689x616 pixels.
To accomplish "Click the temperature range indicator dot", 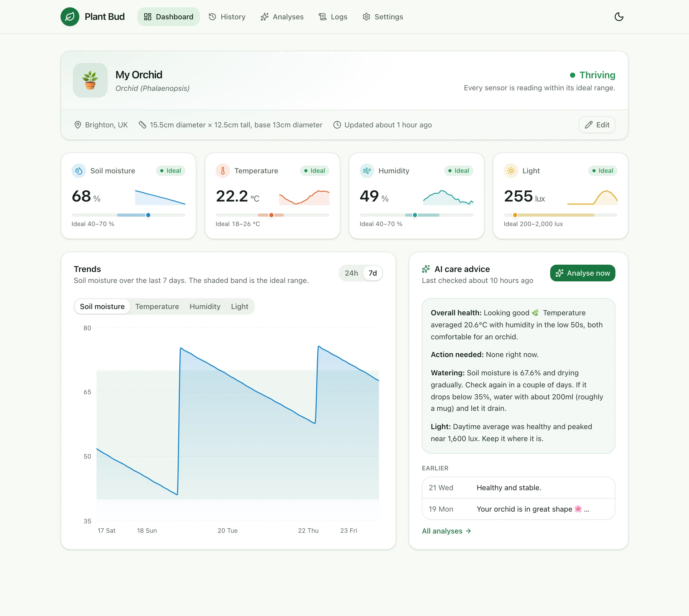I will click(271, 215).
